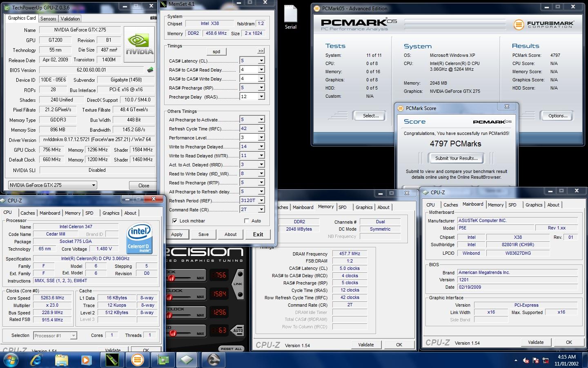Click the upper LINK indicator in Precision

[240, 274]
